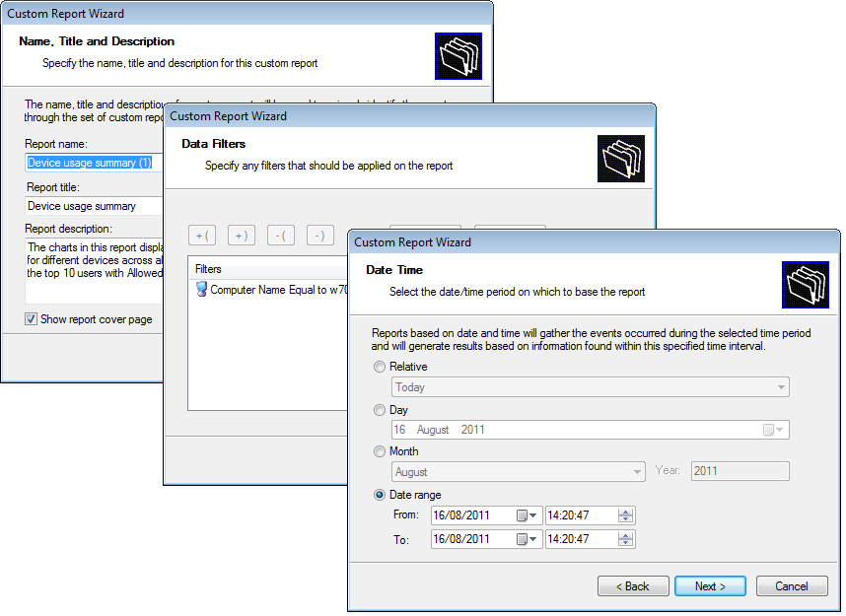846x616 pixels.
Task: Open the From date calendar dropdown
Action: (528, 515)
